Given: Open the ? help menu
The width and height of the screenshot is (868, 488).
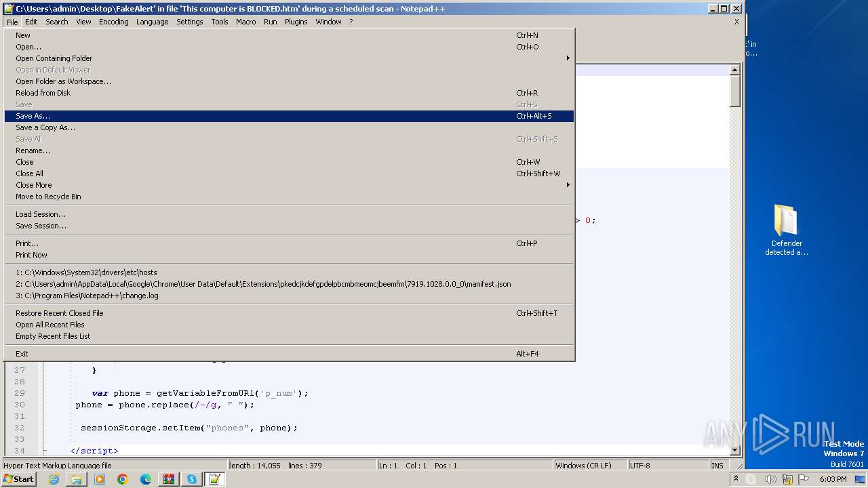Looking at the screenshot, I should click(351, 22).
